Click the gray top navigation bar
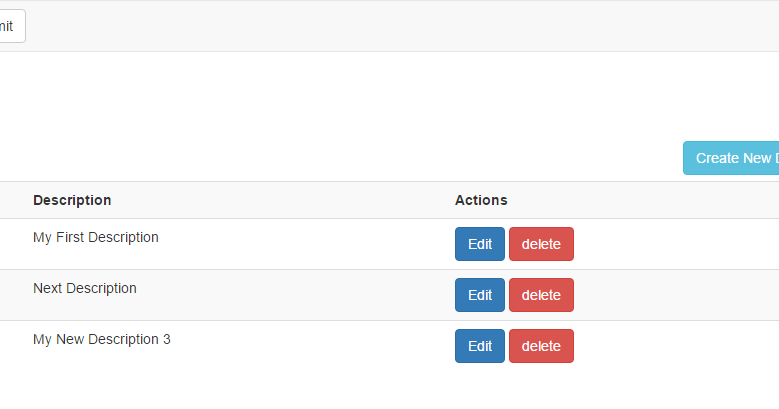 (x=400, y=26)
